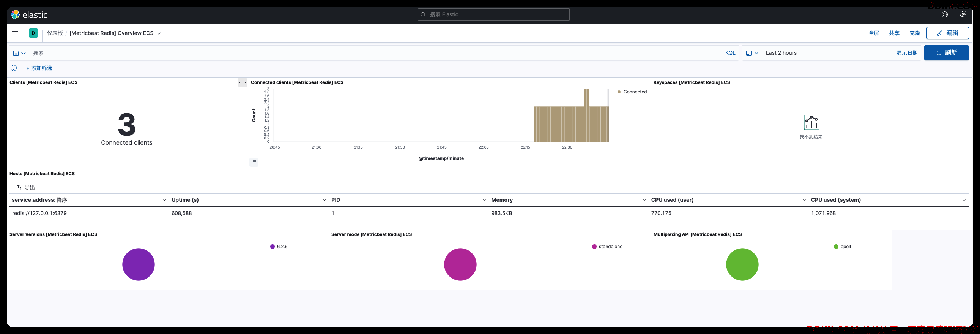
Task: Focus the Elastic global search field
Action: tap(493, 14)
